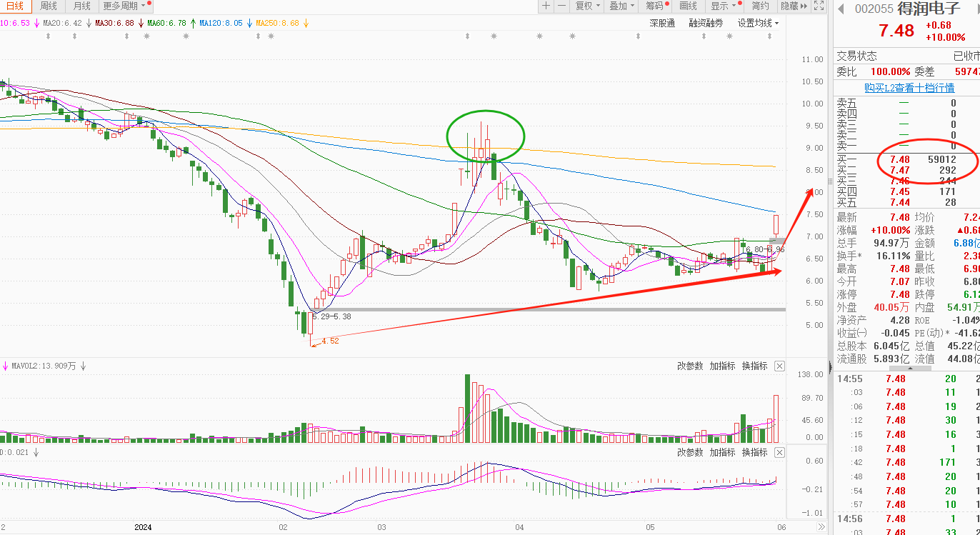Screen dimensions: 980x535
Task: Click 换指标 on the volume panel
Action: click(x=754, y=366)
